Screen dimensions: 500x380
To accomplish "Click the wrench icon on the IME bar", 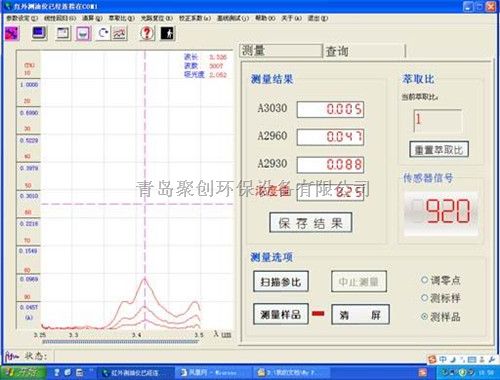I will click(492, 360).
